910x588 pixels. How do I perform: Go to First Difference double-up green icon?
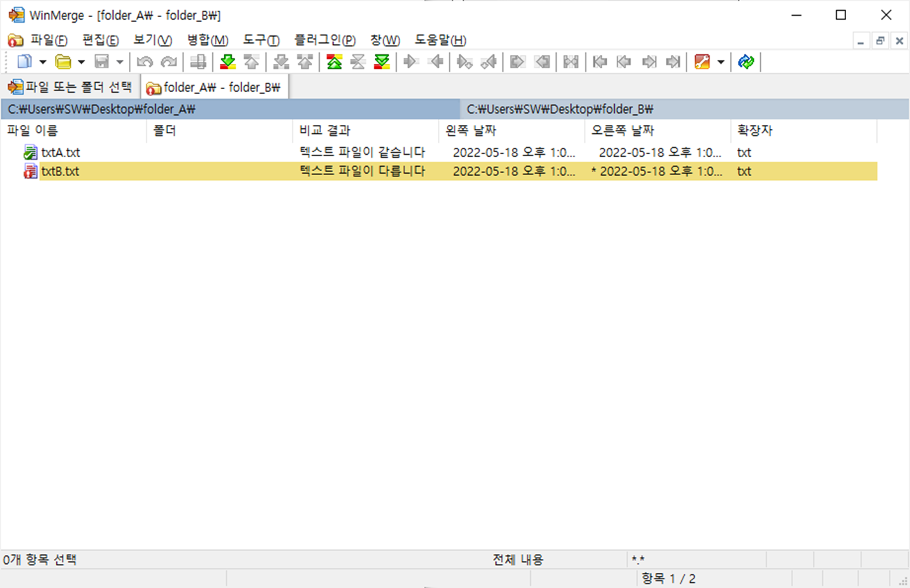click(x=334, y=61)
